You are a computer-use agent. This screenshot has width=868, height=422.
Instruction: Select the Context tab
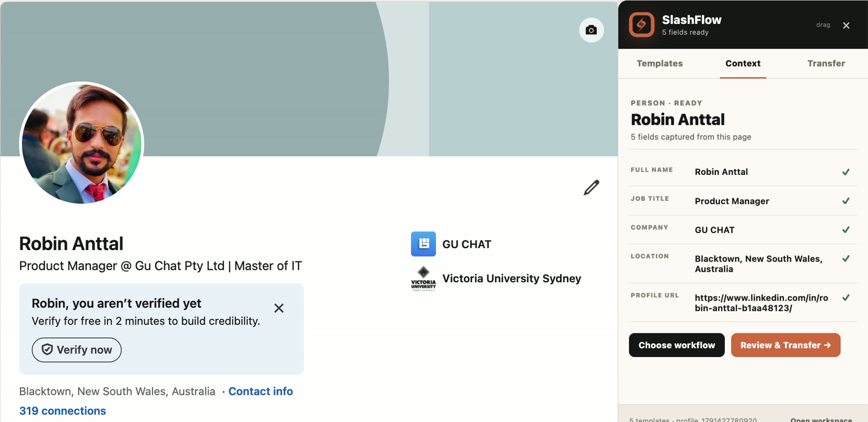pos(743,63)
